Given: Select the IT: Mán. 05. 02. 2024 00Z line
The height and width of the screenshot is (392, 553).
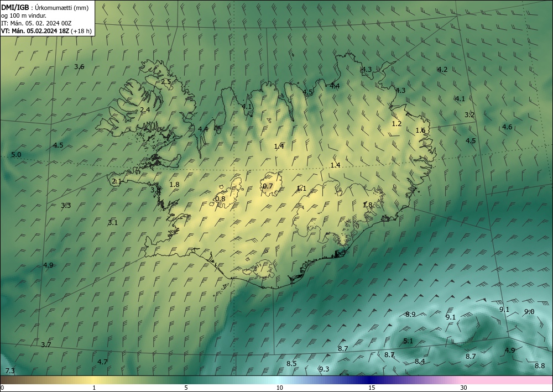Looking at the screenshot, I should coord(36,23).
